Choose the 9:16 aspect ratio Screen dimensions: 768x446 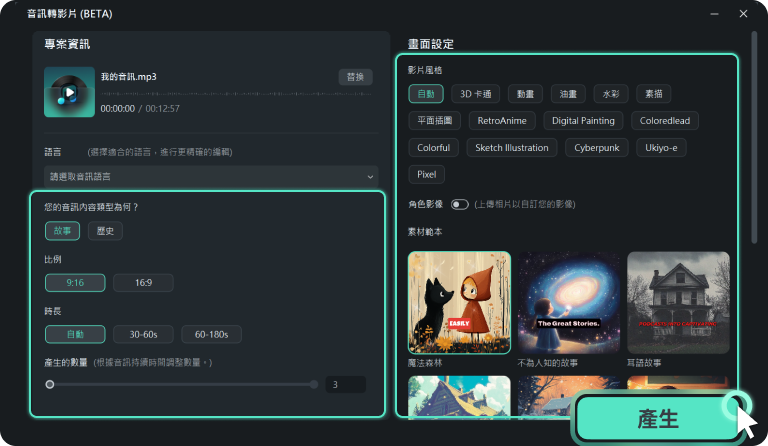point(75,283)
